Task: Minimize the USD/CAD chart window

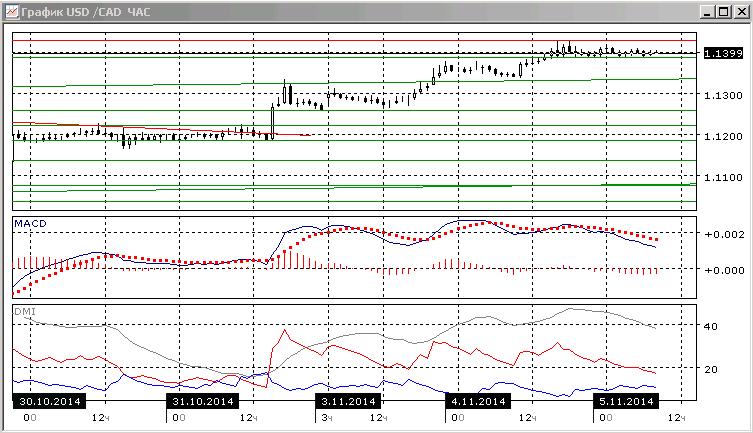Action: click(707, 12)
